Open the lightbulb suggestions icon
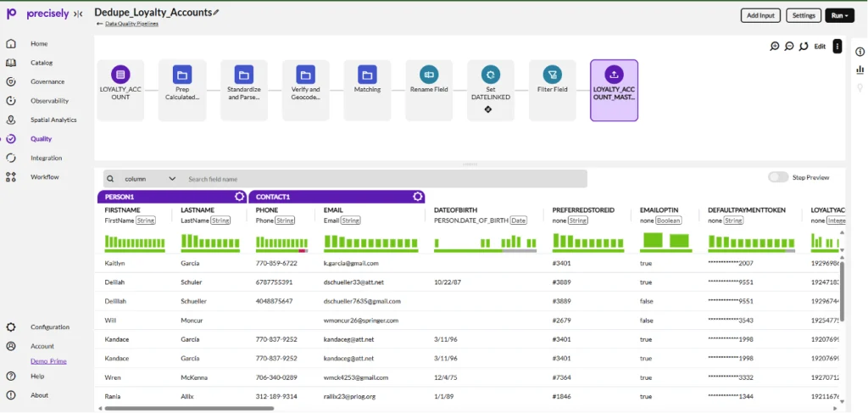This screenshot has width=868, height=413. [x=860, y=87]
